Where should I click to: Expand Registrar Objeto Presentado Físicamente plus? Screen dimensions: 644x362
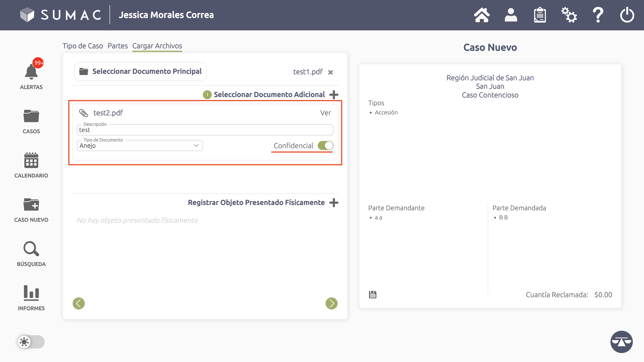334,202
